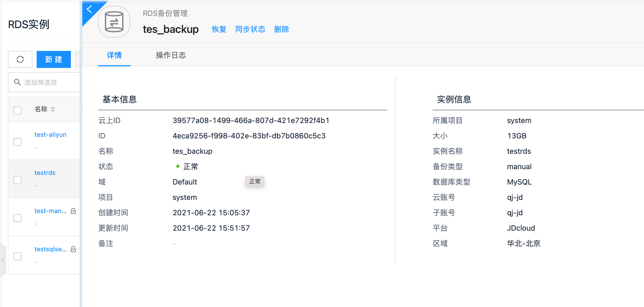Open the 详情 tab
The width and height of the screenshot is (644, 307).
pos(114,55)
